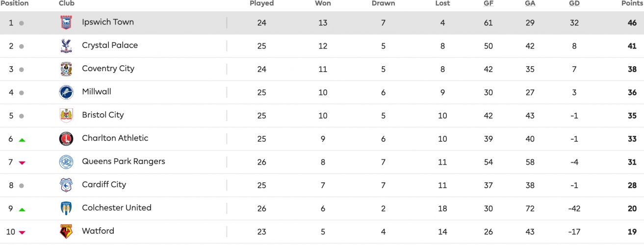Click the red down arrow beside Watford
The width and height of the screenshot is (644, 245).
pos(22,232)
